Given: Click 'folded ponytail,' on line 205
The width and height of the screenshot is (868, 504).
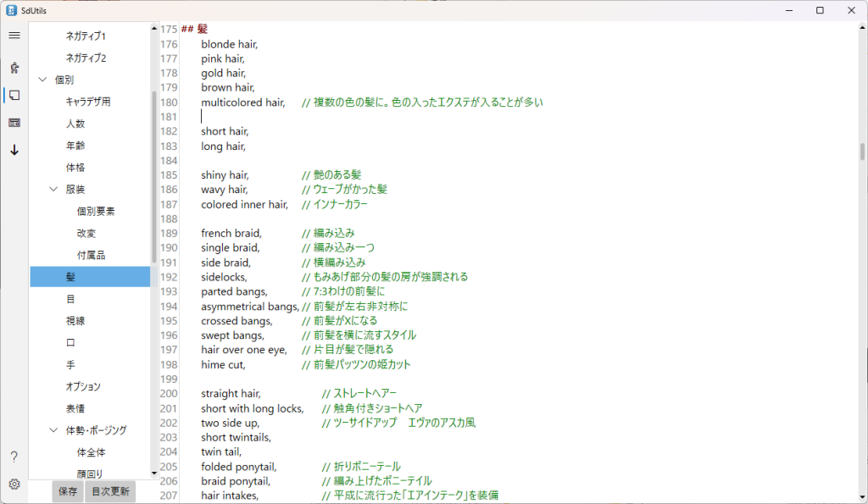Looking at the screenshot, I should click(x=238, y=467).
